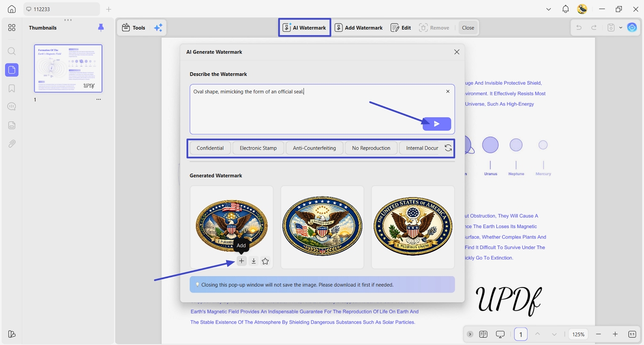Screen dimensions: 644x345
Task: Open the attachments paperclip icon
Action: pyautogui.click(x=11, y=144)
